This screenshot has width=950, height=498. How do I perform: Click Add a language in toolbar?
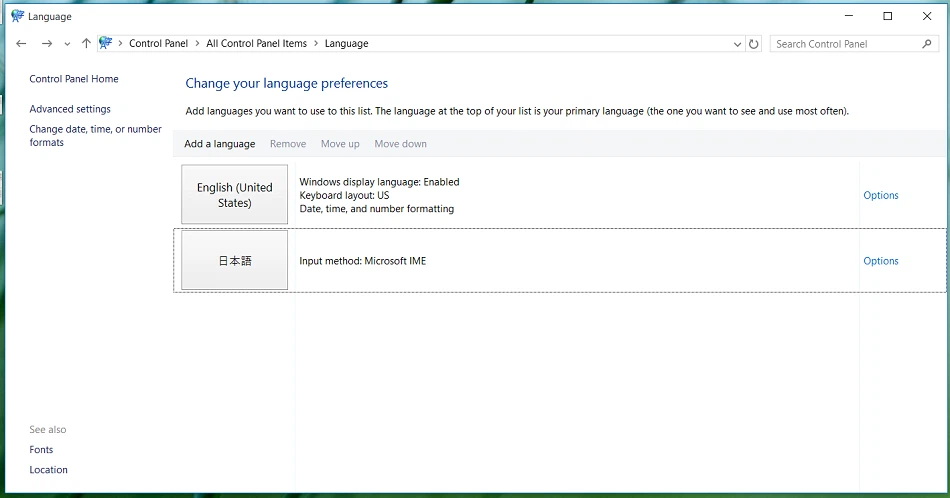219,144
